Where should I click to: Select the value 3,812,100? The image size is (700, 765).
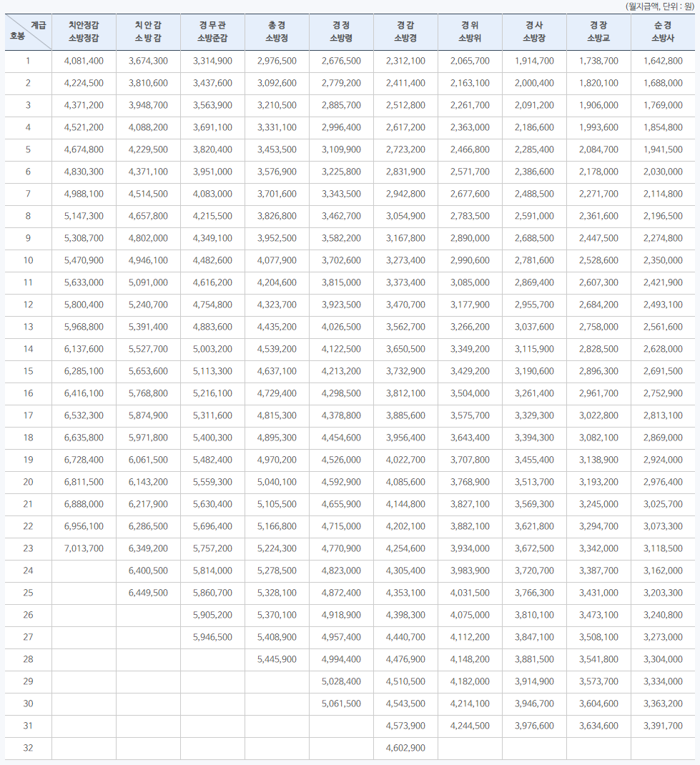406,393
